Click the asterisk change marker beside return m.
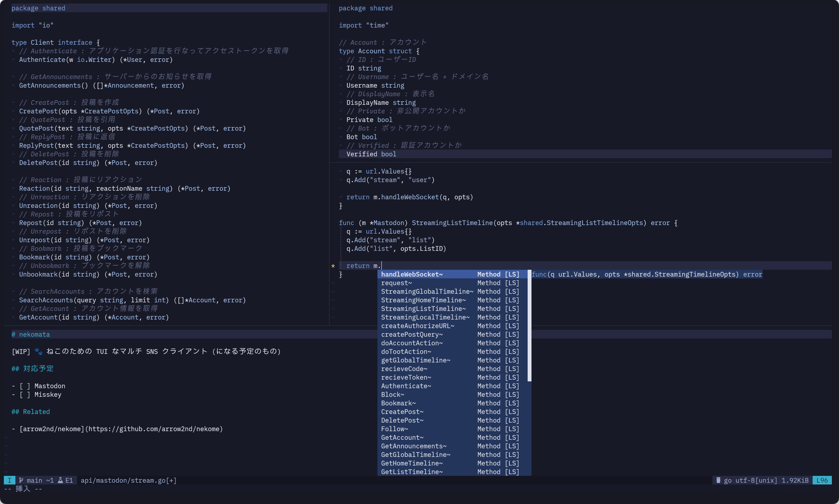Viewport: 839px width, 504px height. (334, 266)
